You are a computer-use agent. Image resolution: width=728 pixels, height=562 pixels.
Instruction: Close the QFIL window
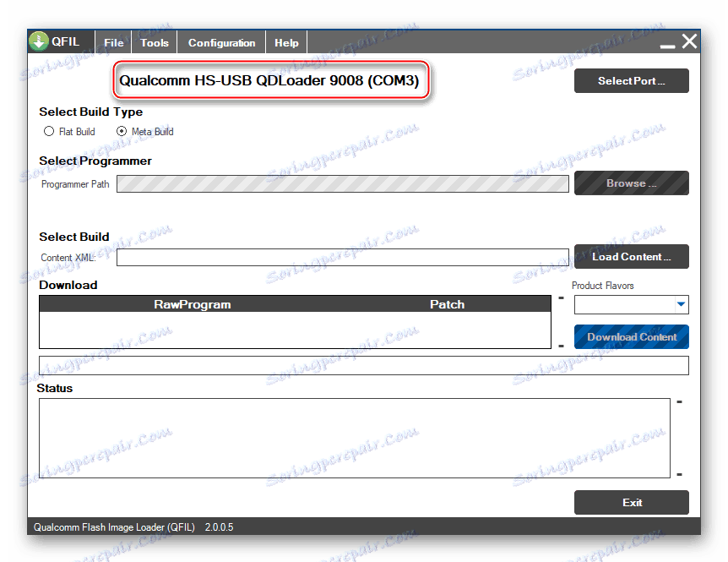pyautogui.click(x=689, y=41)
